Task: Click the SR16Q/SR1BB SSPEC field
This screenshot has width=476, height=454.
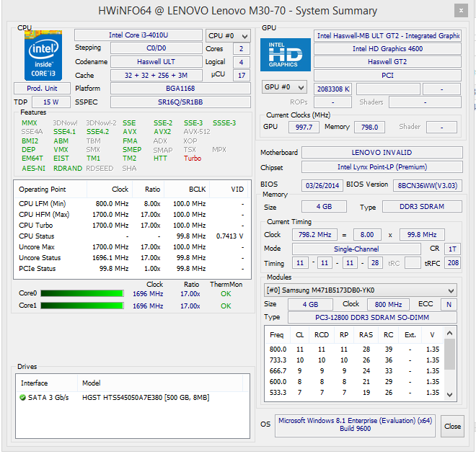Action: click(x=180, y=102)
